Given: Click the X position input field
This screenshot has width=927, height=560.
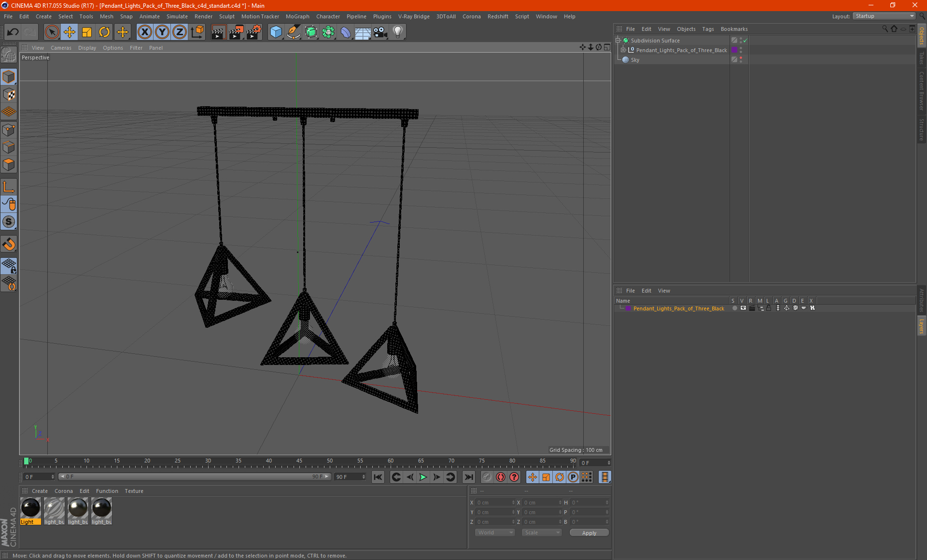Looking at the screenshot, I should [x=495, y=503].
